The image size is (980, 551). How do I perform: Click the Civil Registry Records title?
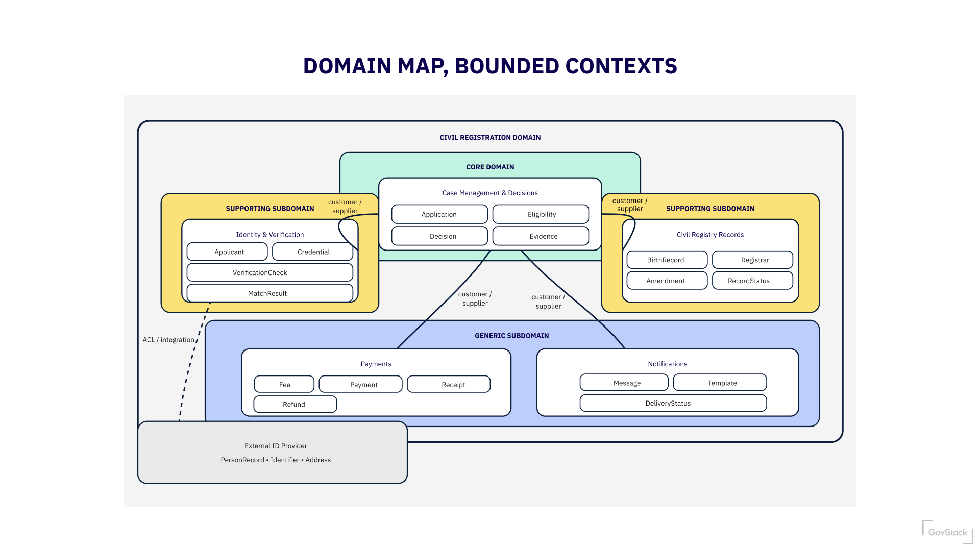(710, 235)
